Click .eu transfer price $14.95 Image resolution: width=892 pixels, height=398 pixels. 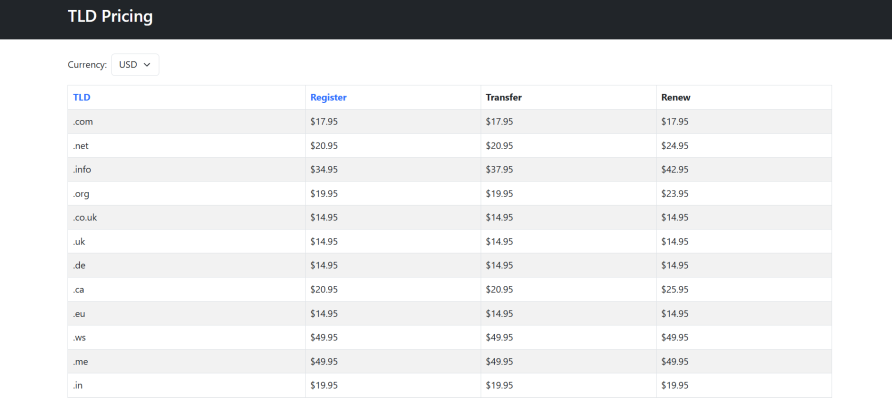point(499,313)
